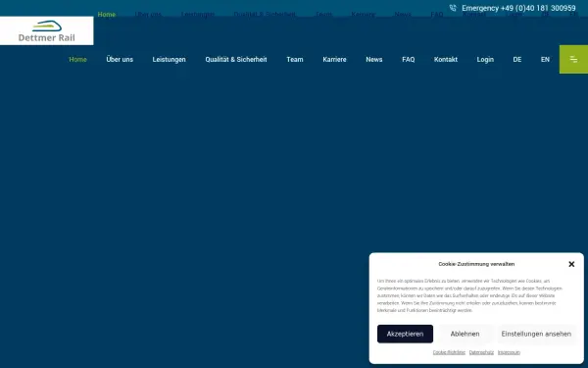
Task: Decline cookies with Ablehnen button
Action: (465, 334)
